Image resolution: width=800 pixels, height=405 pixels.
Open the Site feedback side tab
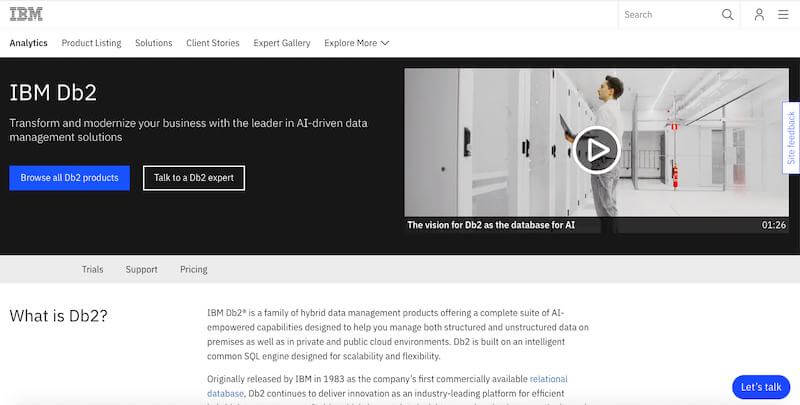click(x=791, y=138)
